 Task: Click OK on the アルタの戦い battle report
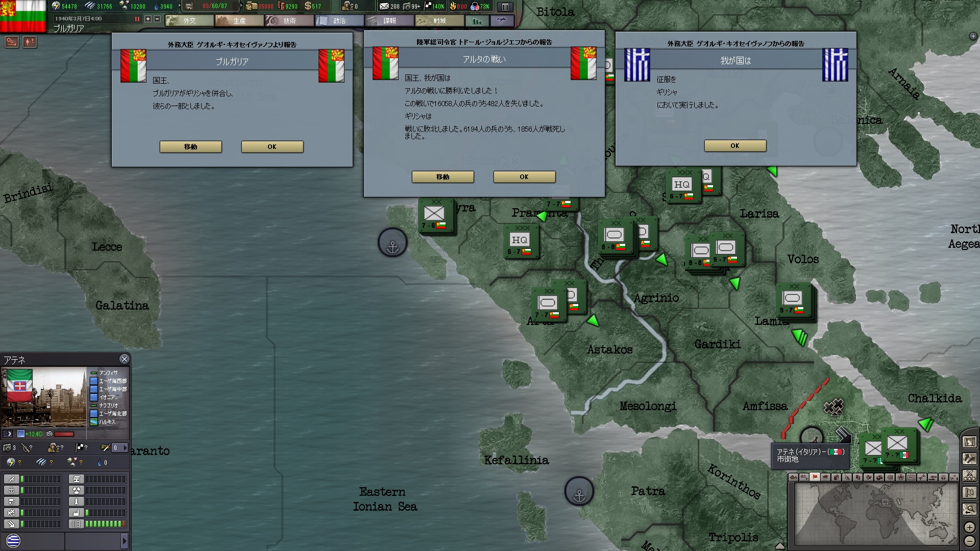(x=524, y=177)
